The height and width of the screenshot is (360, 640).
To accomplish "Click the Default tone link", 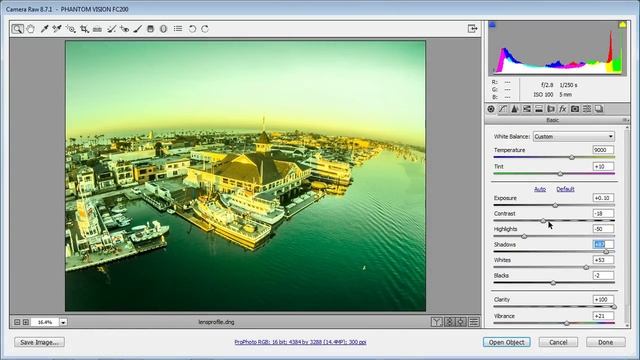I will 565,189.
